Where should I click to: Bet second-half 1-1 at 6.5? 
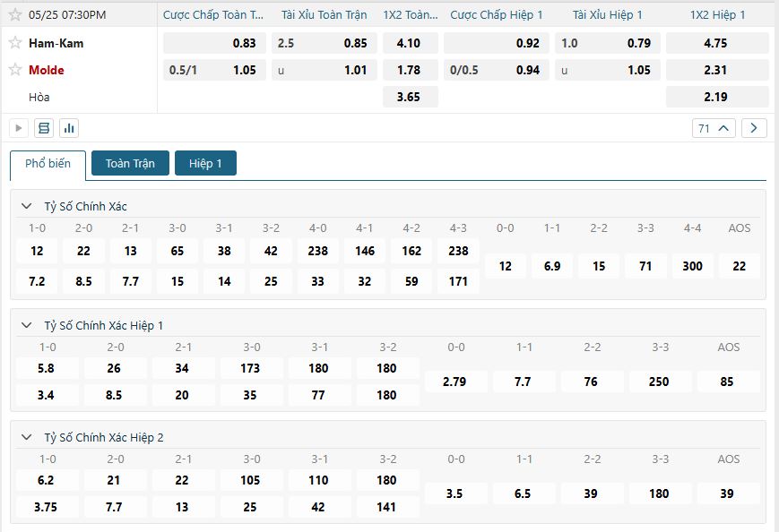click(524, 493)
